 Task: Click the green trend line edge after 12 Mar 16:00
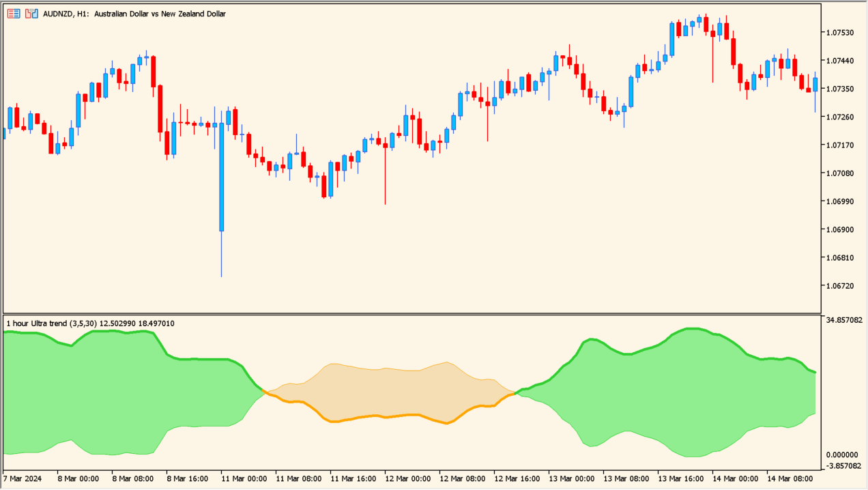click(553, 375)
